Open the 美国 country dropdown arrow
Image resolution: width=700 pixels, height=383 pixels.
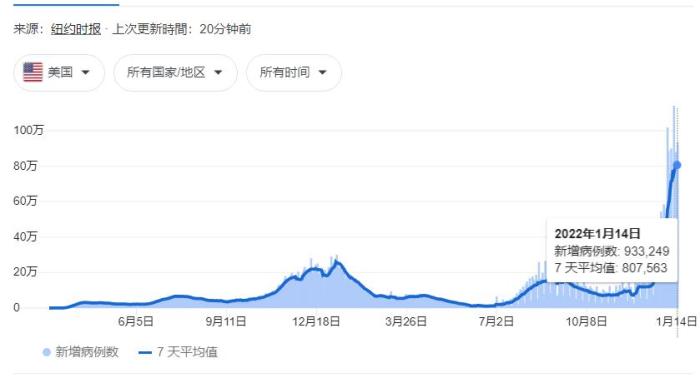pos(85,72)
